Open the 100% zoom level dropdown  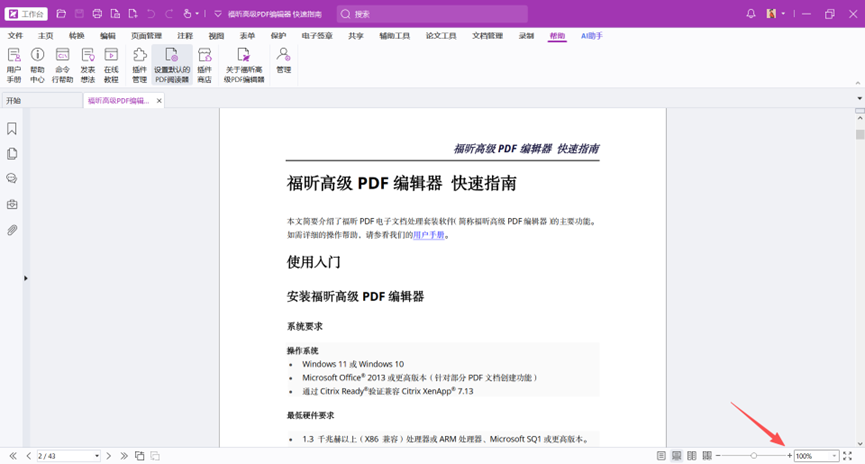tap(834, 456)
